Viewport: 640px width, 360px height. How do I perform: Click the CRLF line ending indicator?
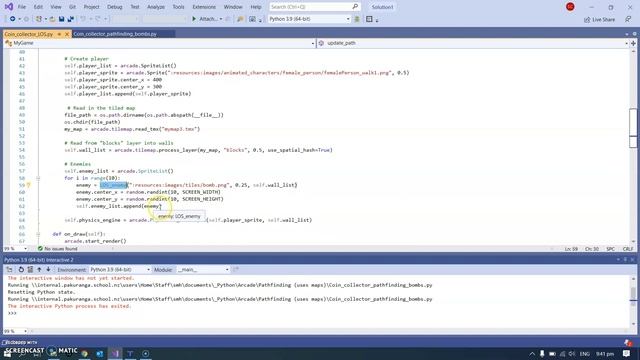tap(628, 249)
